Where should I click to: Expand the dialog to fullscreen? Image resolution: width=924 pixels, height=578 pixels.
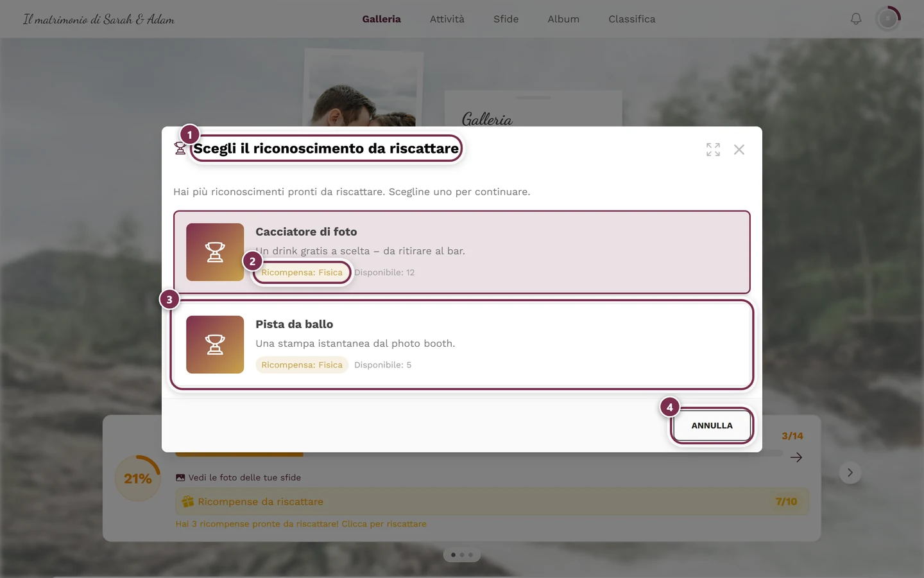[x=713, y=150]
